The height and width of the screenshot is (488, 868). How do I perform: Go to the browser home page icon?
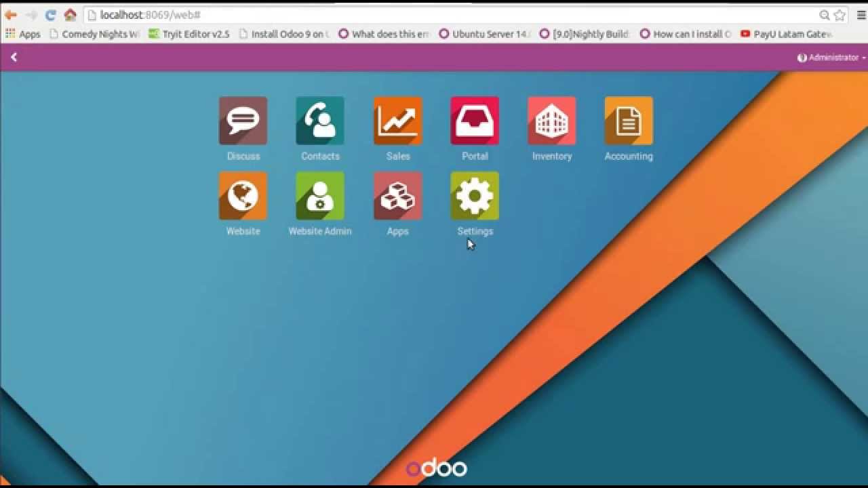point(70,15)
